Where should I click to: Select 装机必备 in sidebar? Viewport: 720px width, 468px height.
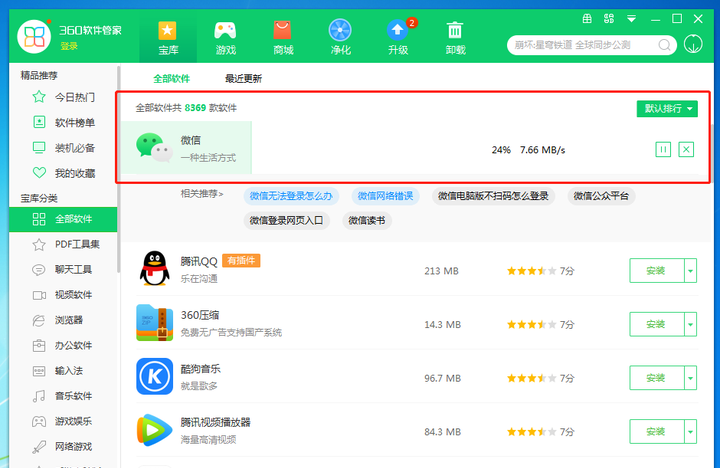(63, 147)
